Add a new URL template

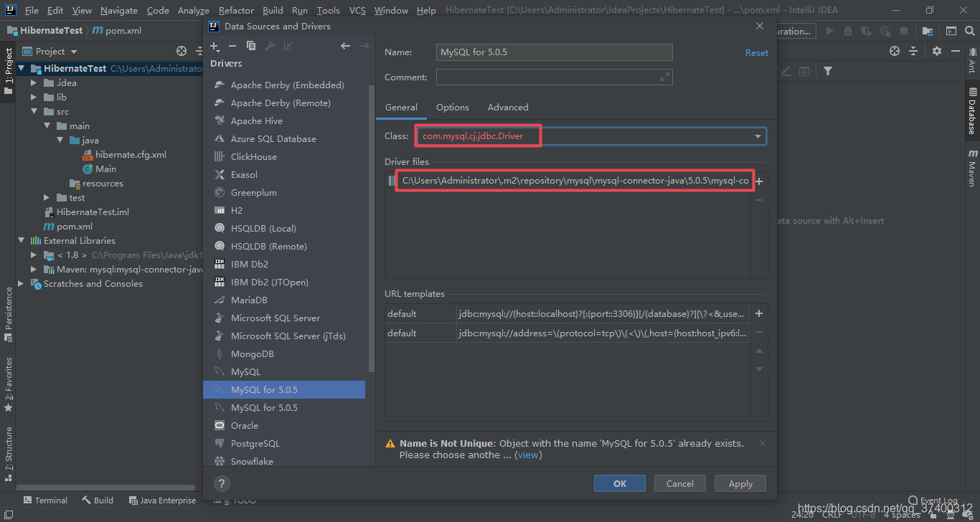759,313
